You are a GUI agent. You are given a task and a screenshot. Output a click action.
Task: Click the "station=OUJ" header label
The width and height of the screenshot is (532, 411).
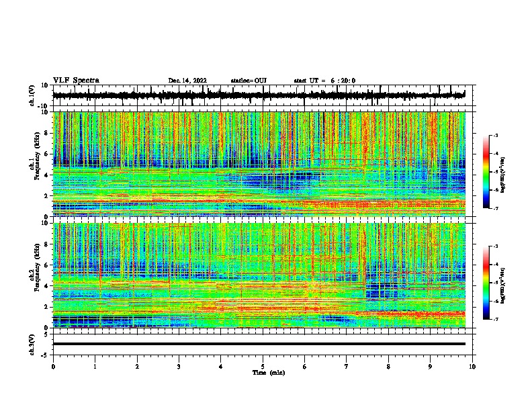click(249, 81)
